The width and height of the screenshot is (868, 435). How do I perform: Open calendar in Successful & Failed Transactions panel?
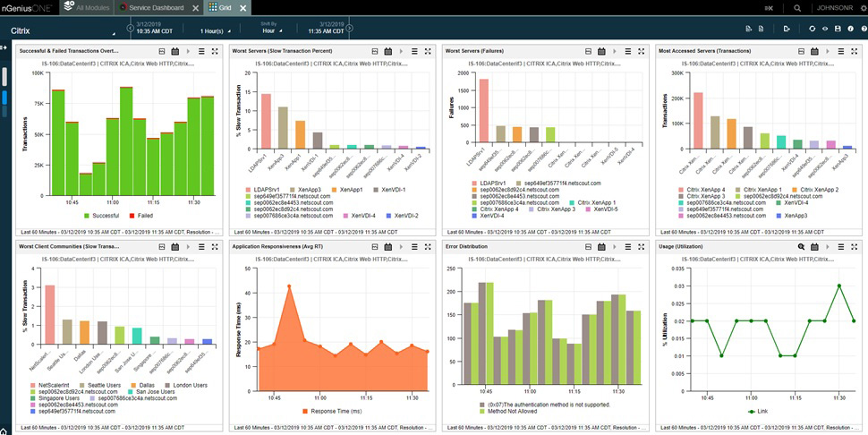[174, 52]
